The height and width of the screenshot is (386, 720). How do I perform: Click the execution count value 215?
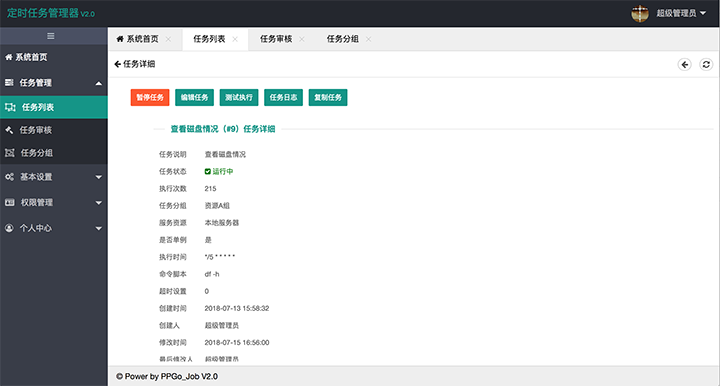click(x=210, y=189)
